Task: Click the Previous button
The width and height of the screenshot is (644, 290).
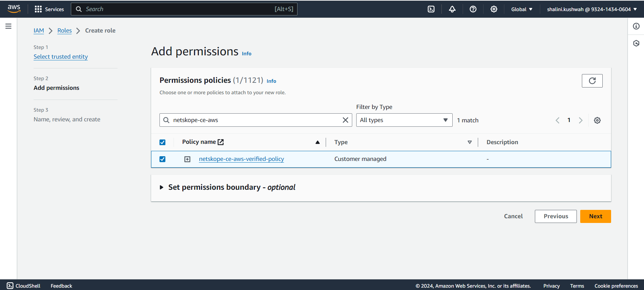Action: click(556, 216)
